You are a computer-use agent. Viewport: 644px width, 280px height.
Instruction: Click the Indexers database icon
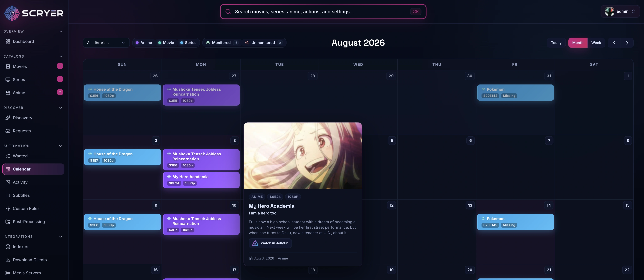[8, 247]
